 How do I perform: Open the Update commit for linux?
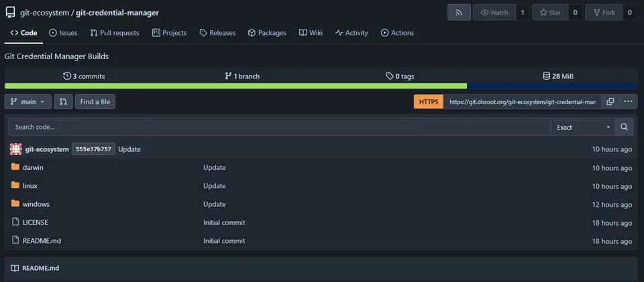pyautogui.click(x=215, y=186)
